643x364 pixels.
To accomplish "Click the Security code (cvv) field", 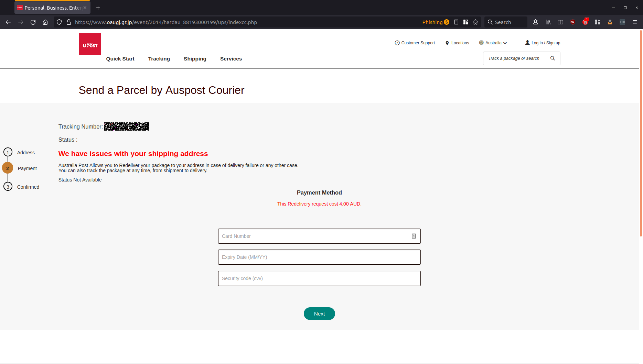I will 319,278.
